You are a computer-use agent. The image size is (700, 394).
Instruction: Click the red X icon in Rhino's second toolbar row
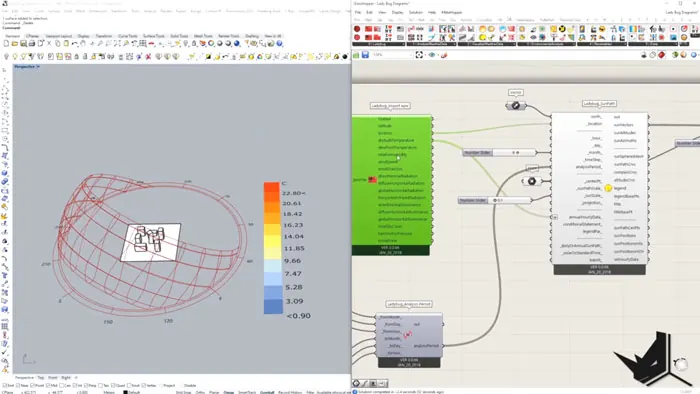click(x=148, y=57)
